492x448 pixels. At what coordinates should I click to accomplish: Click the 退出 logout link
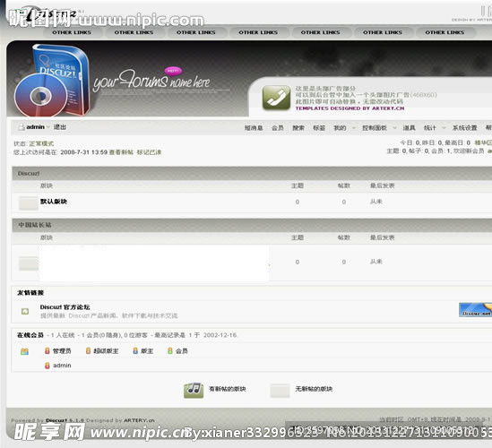pos(60,127)
